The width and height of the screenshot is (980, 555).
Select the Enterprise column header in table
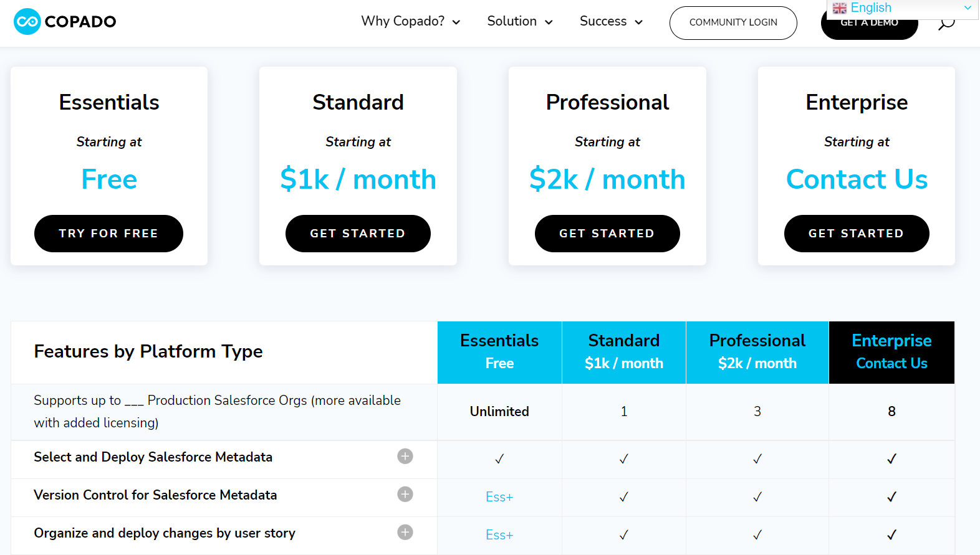pos(891,352)
